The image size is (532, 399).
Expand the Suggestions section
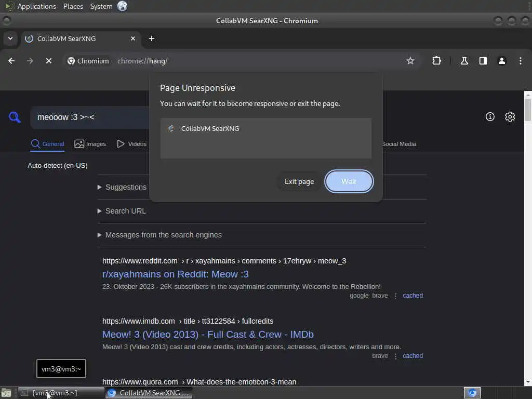click(x=122, y=187)
